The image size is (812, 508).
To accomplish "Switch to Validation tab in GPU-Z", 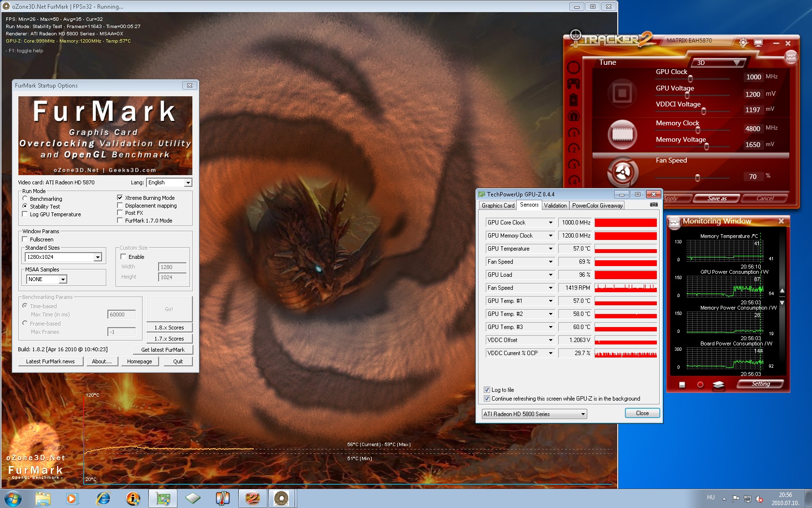I will (x=555, y=206).
